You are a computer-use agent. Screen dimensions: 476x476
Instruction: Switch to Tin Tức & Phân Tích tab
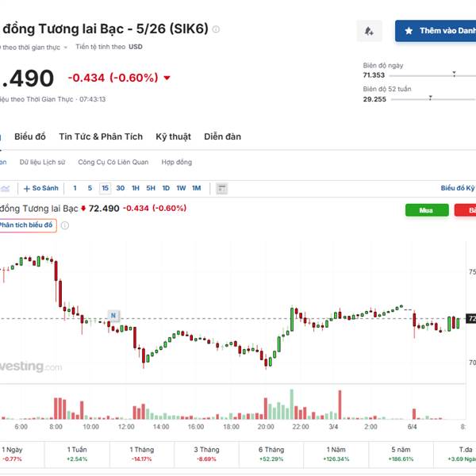pyautogui.click(x=101, y=136)
